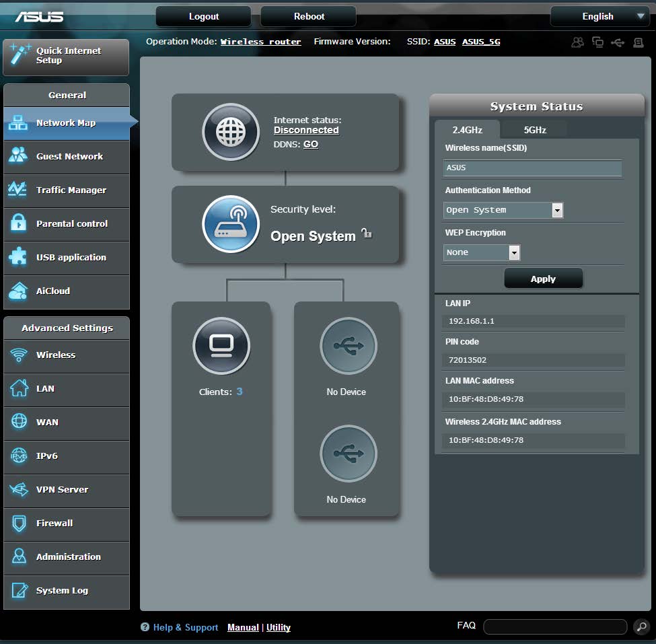Click the FAQ search magnifier icon
Image resolution: width=656 pixels, height=644 pixels.
pyautogui.click(x=641, y=627)
